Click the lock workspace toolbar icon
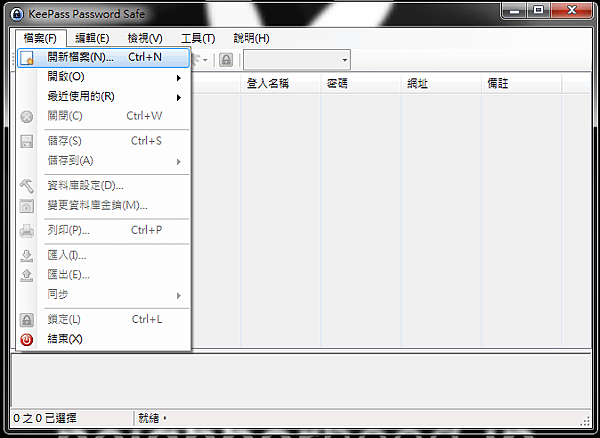The image size is (600, 438). (x=226, y=60)
